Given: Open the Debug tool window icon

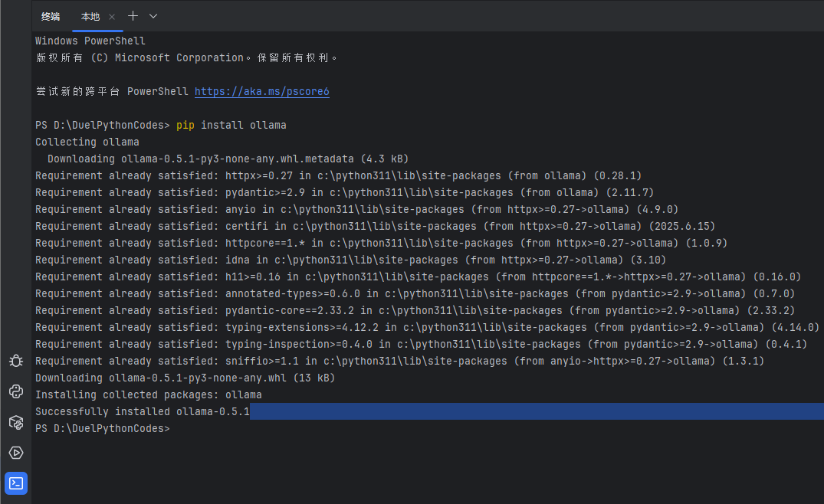Looking at the screenshot, I should click(16, 361).
